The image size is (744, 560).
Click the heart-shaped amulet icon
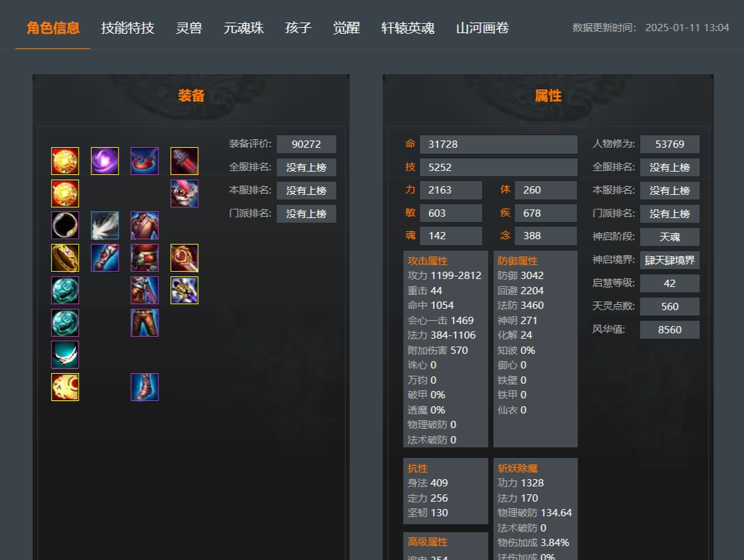[184, 258]
